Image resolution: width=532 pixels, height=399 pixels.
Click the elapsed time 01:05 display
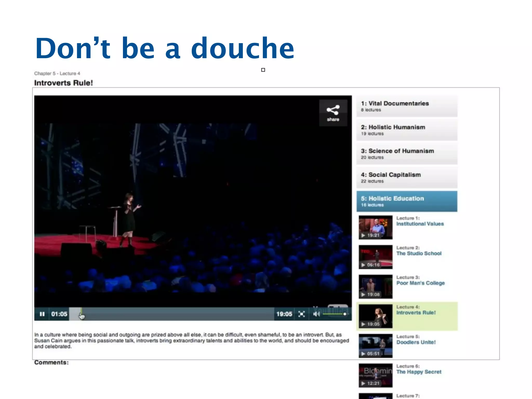[59, 314]
